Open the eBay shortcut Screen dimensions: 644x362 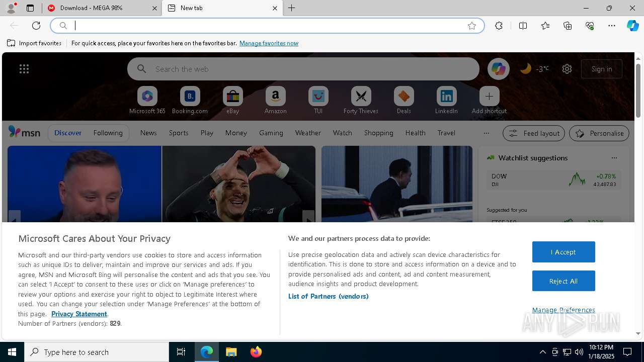(x=233, y=100)
